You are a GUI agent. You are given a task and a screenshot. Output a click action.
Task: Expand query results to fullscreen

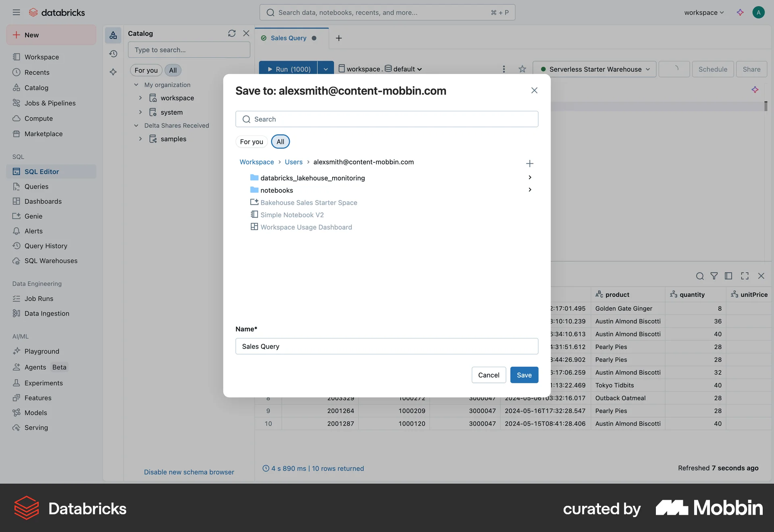click(745, 276)
